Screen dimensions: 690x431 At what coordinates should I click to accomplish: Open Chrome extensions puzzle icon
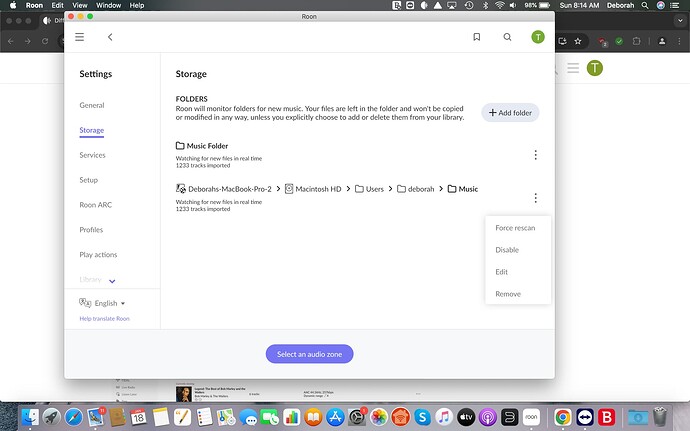[x=636, y=41]
